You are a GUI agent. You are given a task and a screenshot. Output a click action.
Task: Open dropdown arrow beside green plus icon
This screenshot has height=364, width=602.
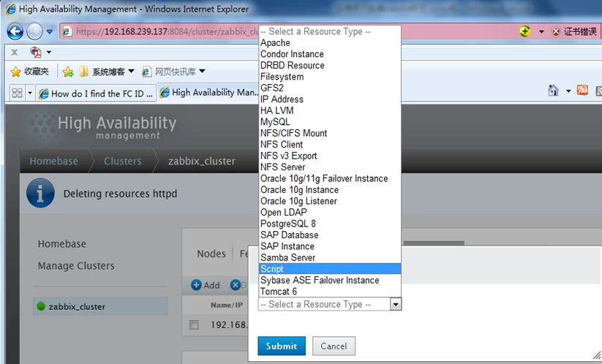(541, 31)
